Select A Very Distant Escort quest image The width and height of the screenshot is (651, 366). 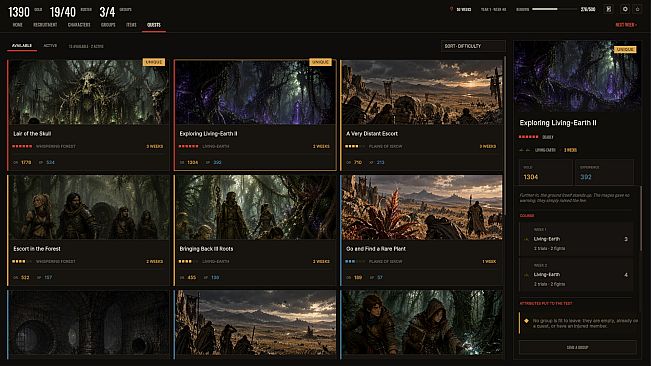click(422, 92)
